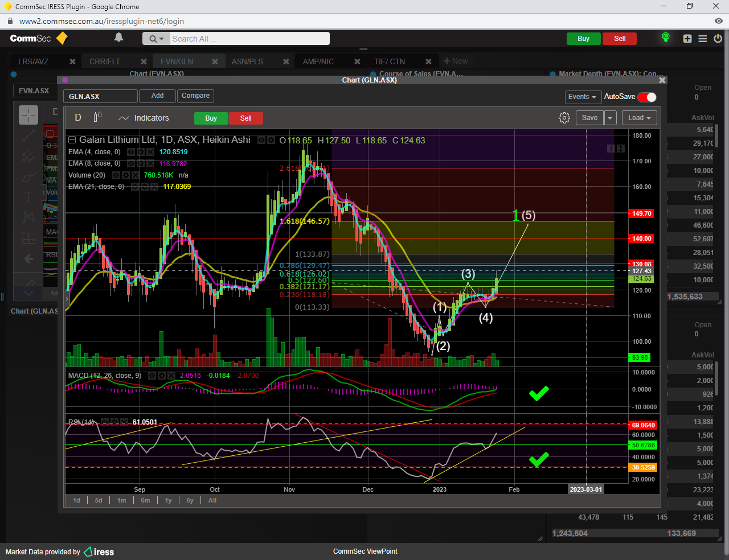Screen dimensions: 729x560
Task: Open the search type dropdown
Action: tap(156, 39)
